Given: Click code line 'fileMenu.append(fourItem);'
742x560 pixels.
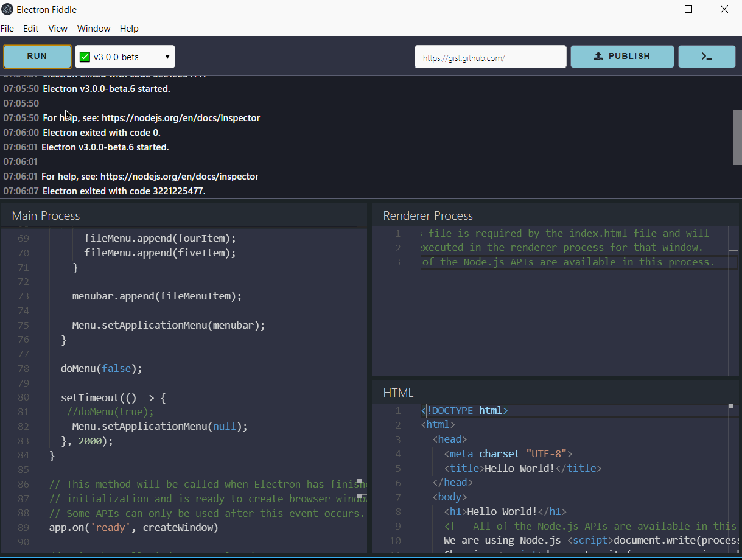Looking at the screenshot, I should (x=160, y=238).
